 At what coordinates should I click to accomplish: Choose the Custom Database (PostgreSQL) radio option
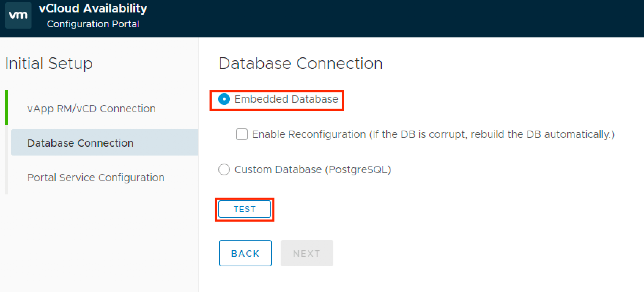click(224, 169)
